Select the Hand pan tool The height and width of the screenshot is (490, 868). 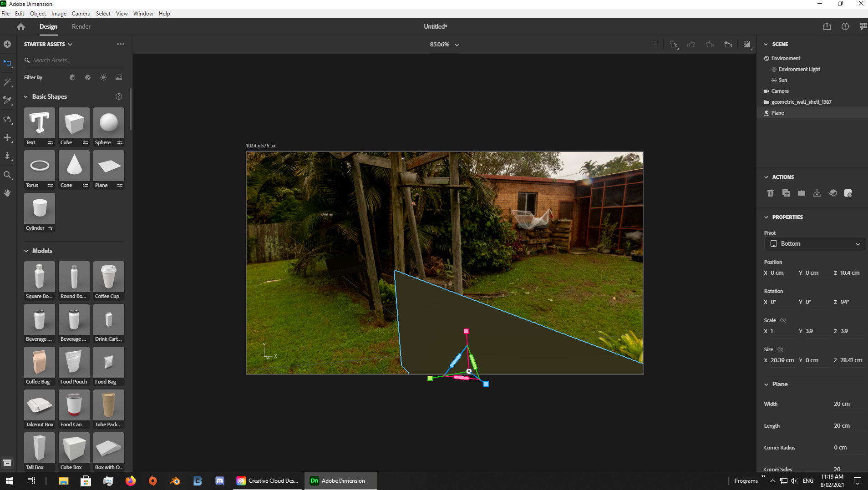click(7, 193)
